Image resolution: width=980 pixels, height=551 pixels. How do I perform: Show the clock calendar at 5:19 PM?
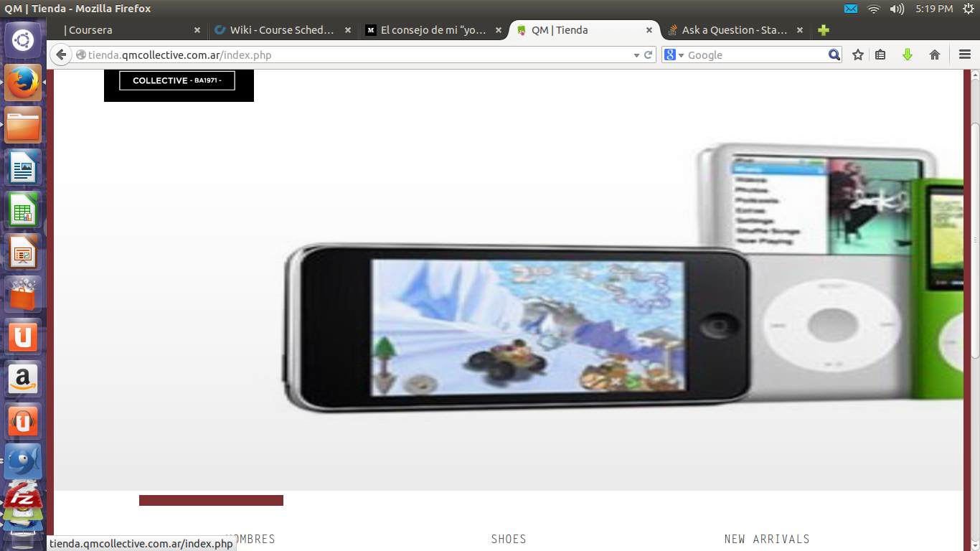(x=934, y=9)
